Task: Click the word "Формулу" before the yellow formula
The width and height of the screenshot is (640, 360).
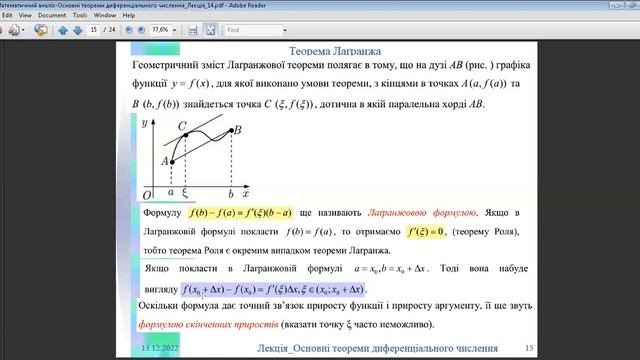Action: tap(162, 213)
